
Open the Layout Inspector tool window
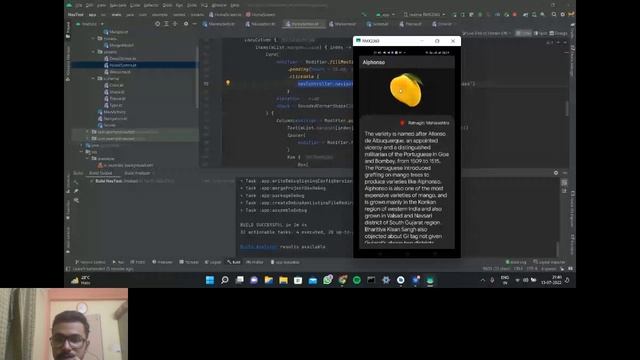point(549,262)
